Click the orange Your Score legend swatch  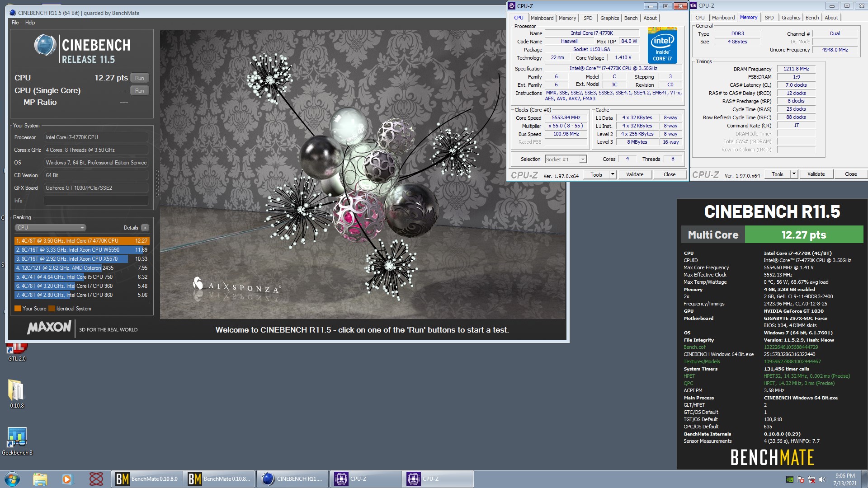(18, 309)
